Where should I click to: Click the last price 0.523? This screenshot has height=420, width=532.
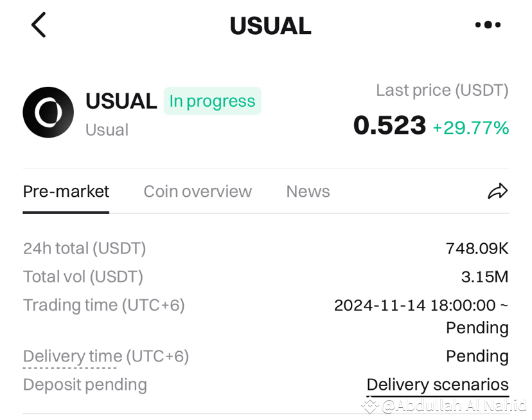pos(389,125)
